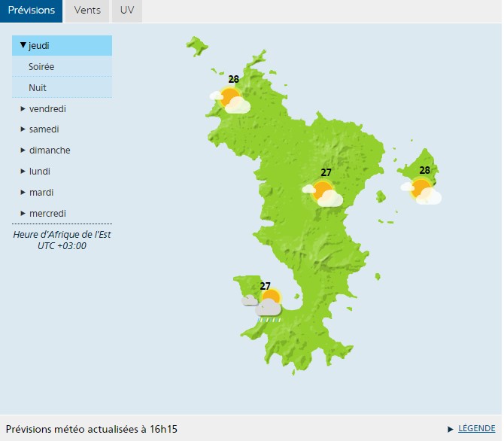Viewport: 504px width, 441px height.
Task: Open the LÉGENDE link
Action: (476, 428)
